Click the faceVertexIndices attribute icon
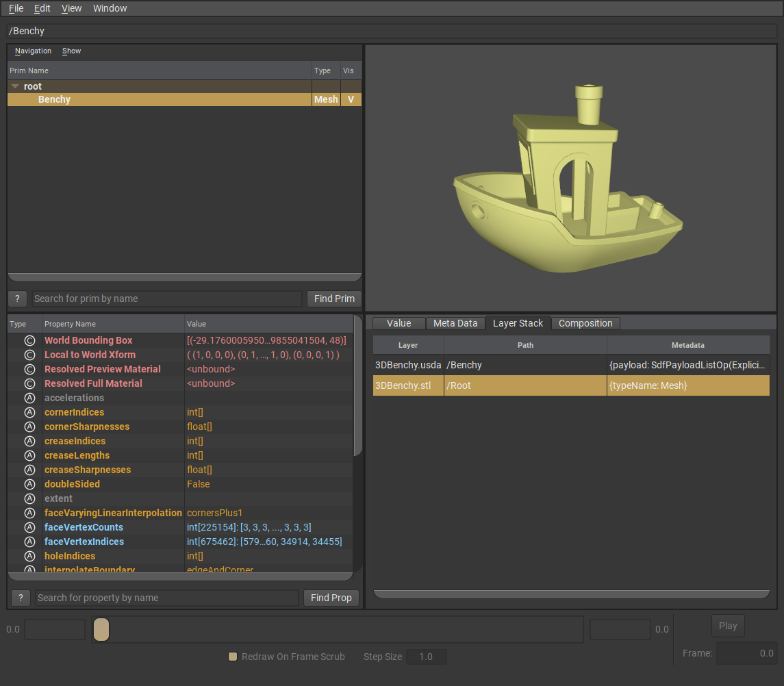The image size is (784, 686). pos(30,542)
